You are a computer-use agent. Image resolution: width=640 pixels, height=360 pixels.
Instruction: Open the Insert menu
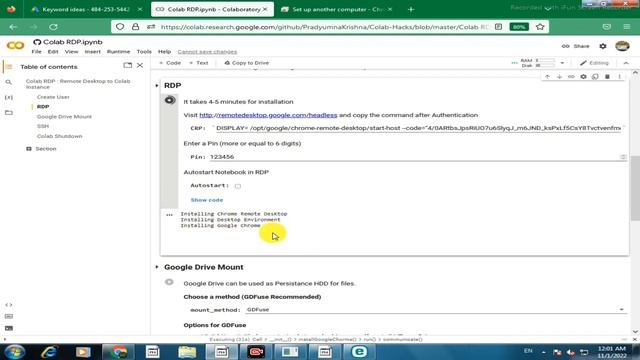pos(93,52)
